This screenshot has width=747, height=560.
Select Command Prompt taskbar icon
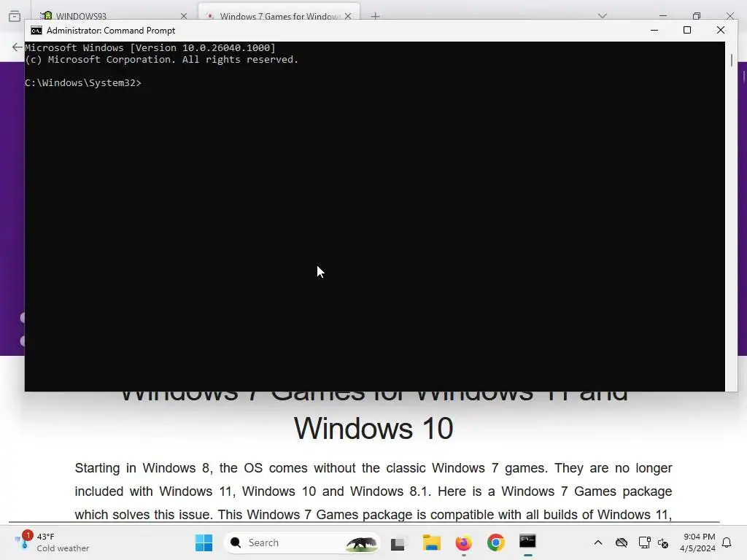(x=527, y=542)
